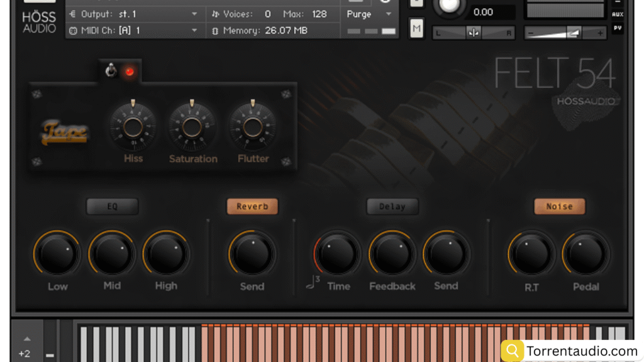Image resolution: width=644 pixels, height=362 pixels.
Task: Click the delay Feedback knob
Action: tap(392, 254)
